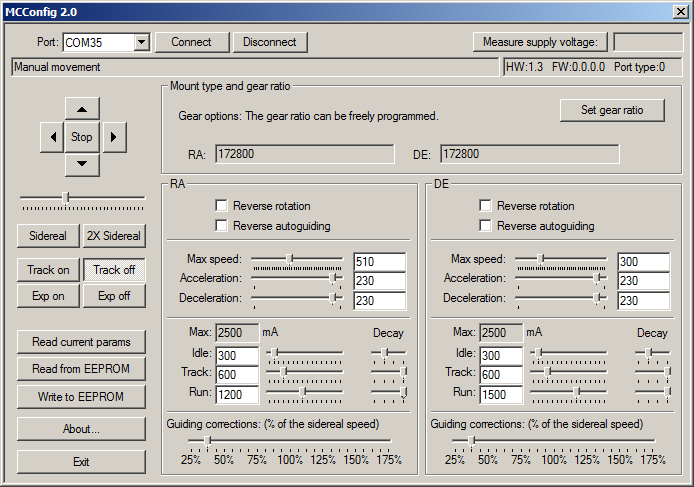Screen dimensions: 694x487
Task: Click the down arrow movement button
Action: pyautogui.click(x=82, y=164)
